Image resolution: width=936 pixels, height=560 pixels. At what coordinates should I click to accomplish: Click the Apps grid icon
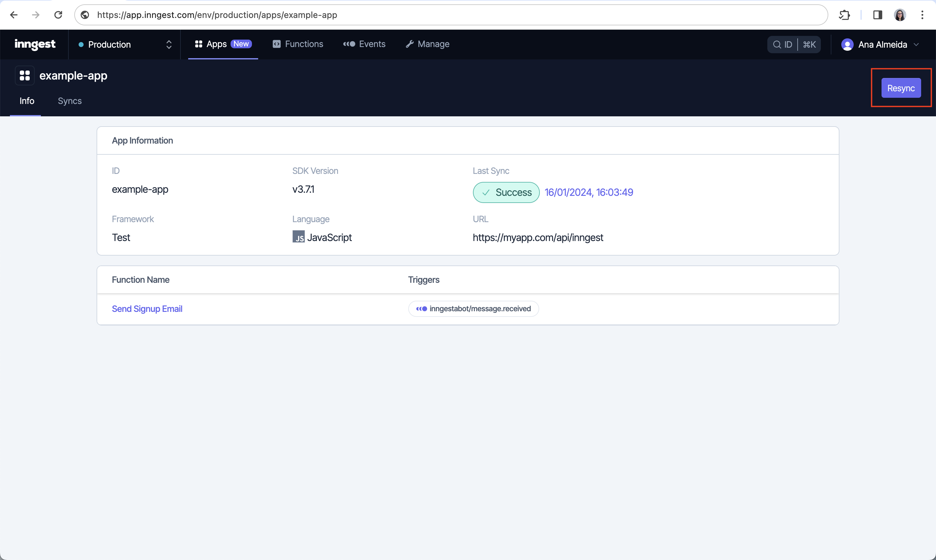pyautogui.click(x=199, y=44)
